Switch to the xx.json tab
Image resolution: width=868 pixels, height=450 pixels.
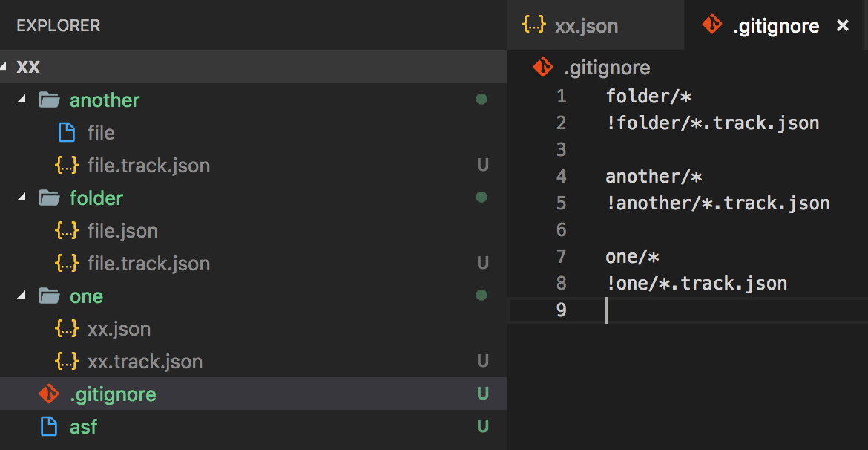pyautogui.click(x=585, y=26)
